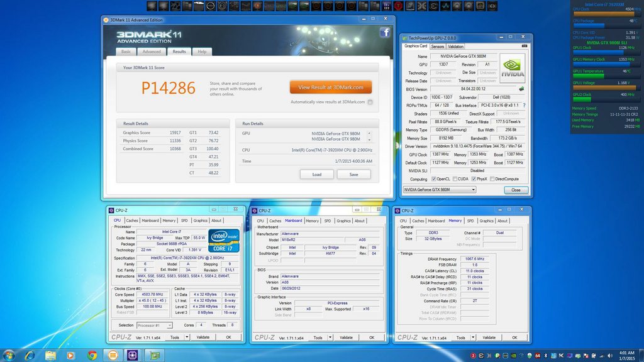Image resolution: width=644 pixels, height=362 pixels.
Task: Click the down arrow of 3DMark GPU list
Action: [x=369, y=140]
